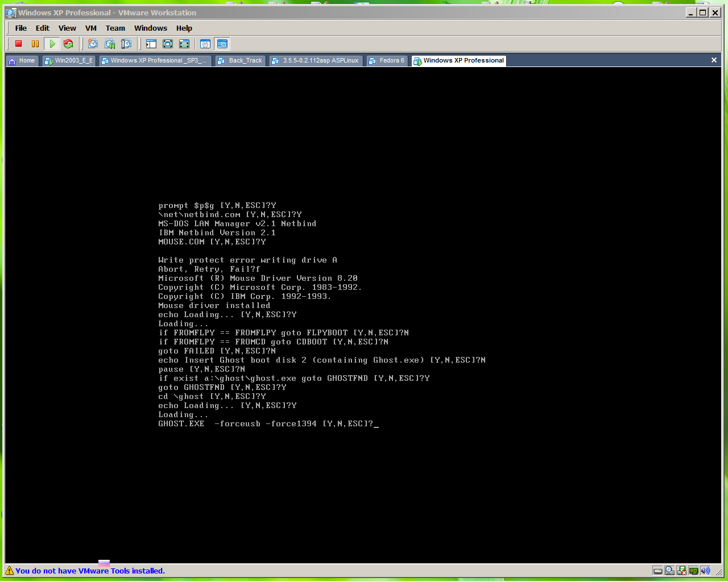728x582 pixels.
Task: Switch to the Home tab
Action: pos(22,60)
